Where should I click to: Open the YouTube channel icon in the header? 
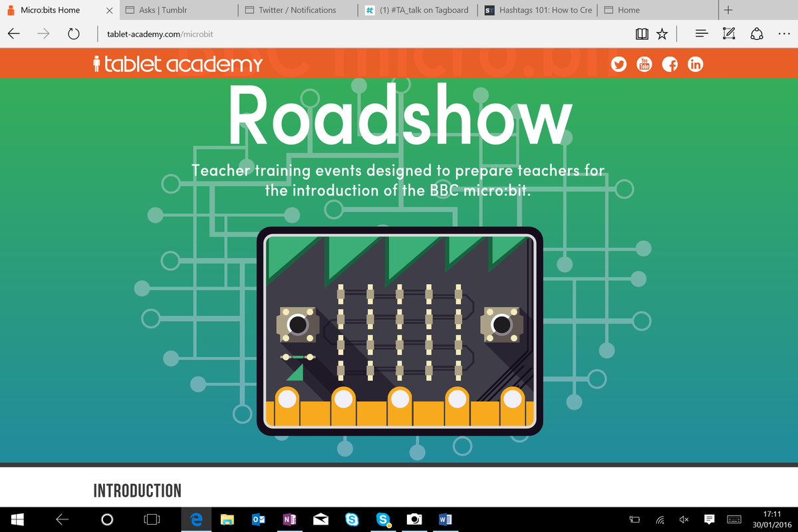(x=644, y=64)
